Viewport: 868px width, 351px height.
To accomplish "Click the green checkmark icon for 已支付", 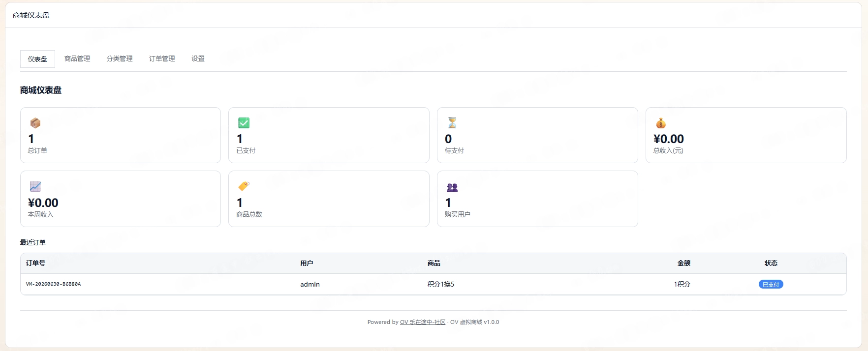I will (x=244, y=123).
